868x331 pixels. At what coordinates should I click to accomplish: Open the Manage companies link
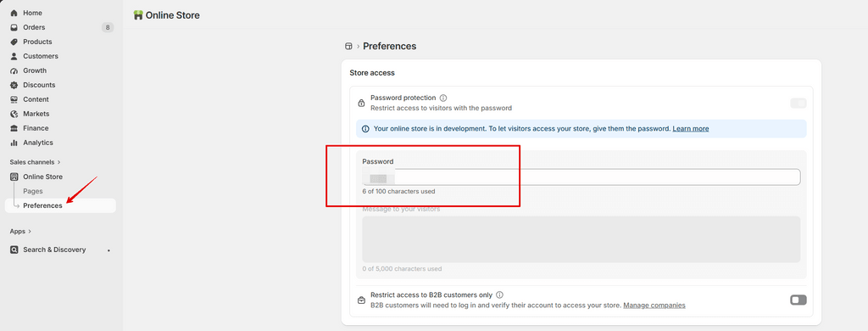654,305
